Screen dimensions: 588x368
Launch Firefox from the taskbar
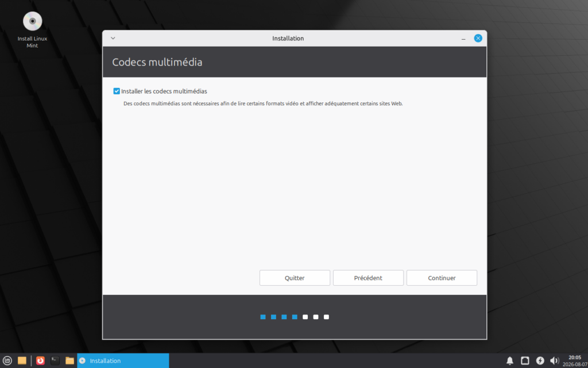point(40,361)
